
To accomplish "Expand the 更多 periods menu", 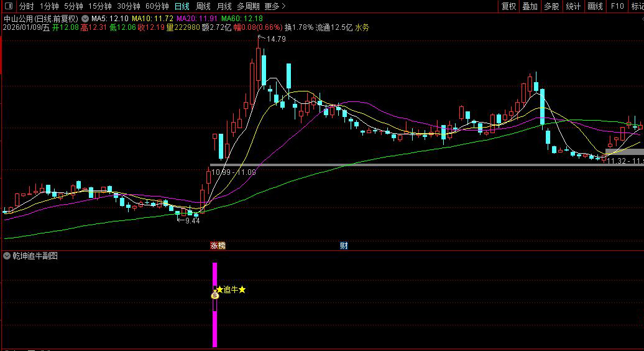I will coord(275,6).
